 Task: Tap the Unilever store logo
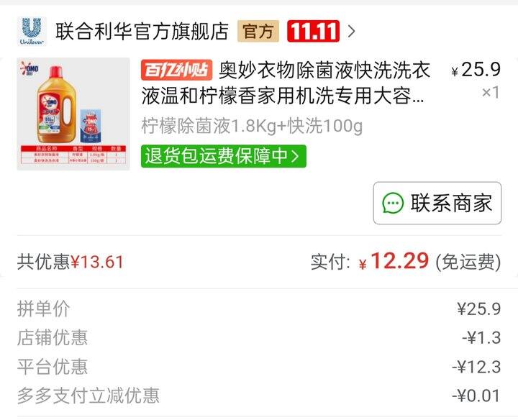(32, 32)
